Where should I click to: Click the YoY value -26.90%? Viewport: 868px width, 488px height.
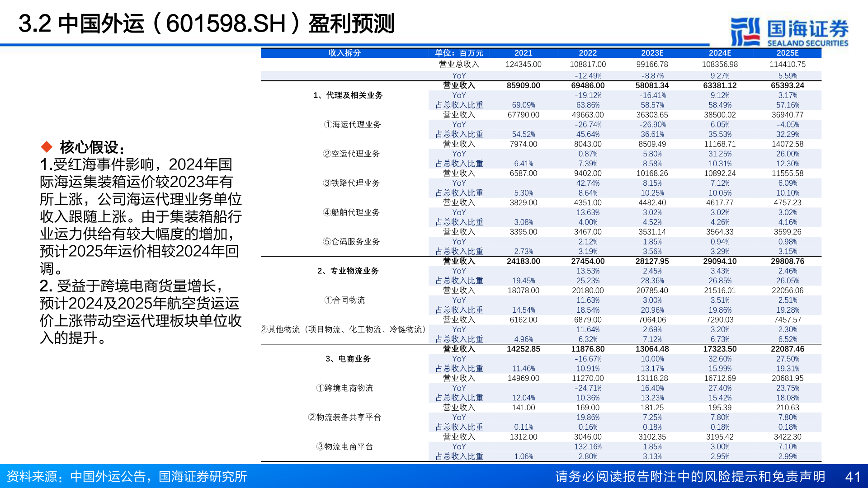652,125
